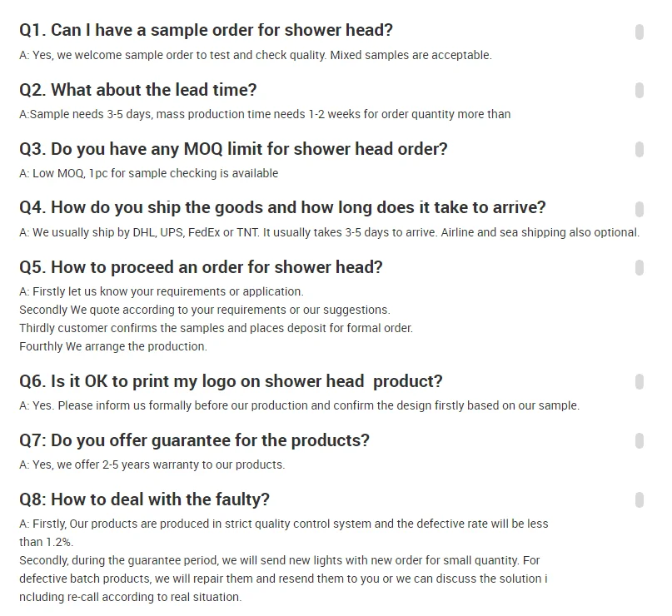672x616 pixels.
Task: Click the Q8 "How to deal with the faulty?" heading
Action: (144, 499)
